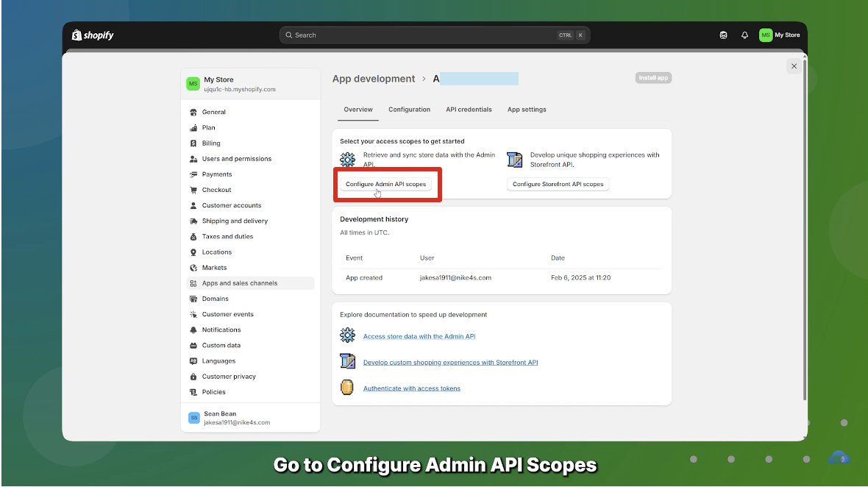
Task: Open Authenticate with access tokens link
Action: [x=412, y=388]
